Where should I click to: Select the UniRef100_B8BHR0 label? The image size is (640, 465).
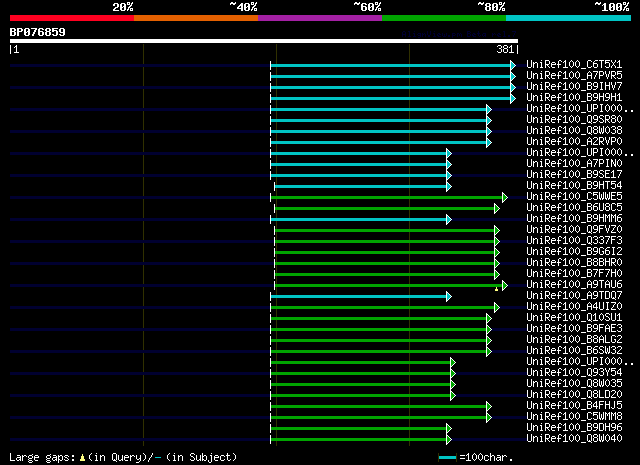tap(574, 263)
